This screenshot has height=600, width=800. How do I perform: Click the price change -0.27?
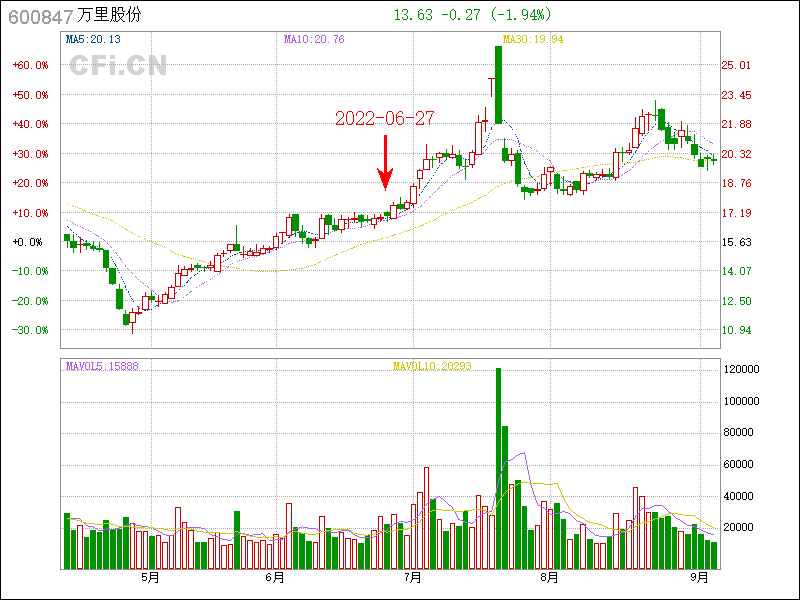click(461, 15)
